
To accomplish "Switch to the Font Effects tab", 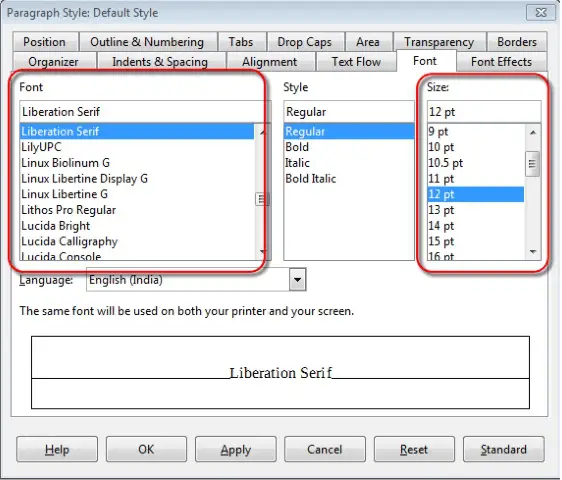I will click(x=501, y=62).
